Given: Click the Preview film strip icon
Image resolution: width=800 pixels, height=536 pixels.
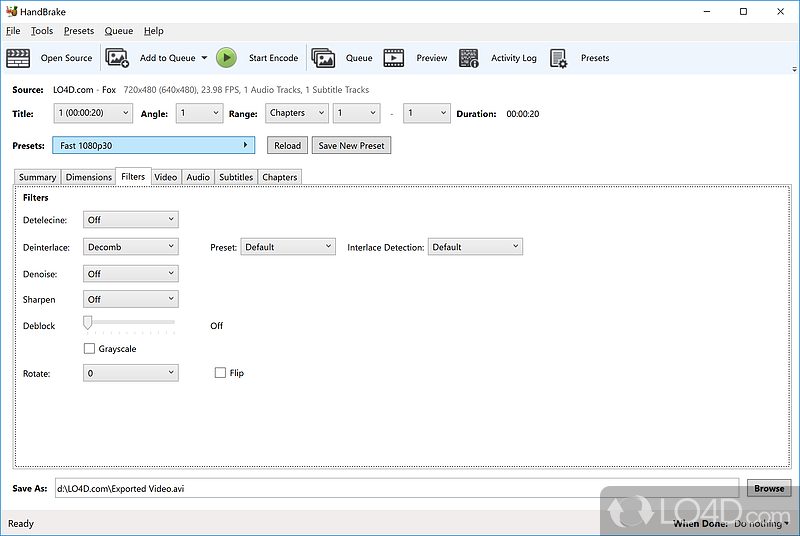Looking at the screenshot, I should tap(393, 58).
